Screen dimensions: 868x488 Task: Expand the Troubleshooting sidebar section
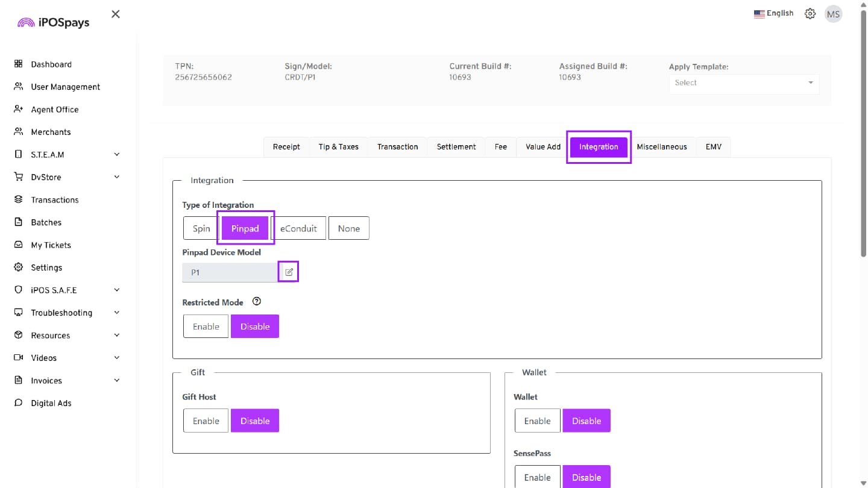pos(116,313)
